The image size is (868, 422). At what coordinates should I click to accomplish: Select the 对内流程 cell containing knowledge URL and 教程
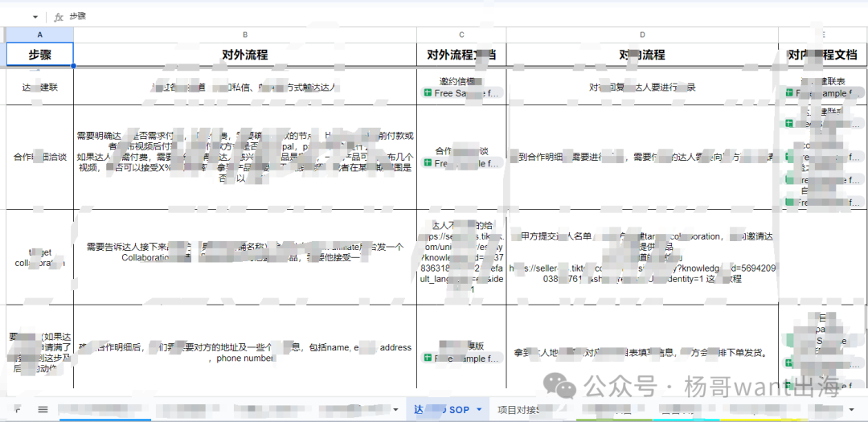pyautogui.click(x=642, y=257)
